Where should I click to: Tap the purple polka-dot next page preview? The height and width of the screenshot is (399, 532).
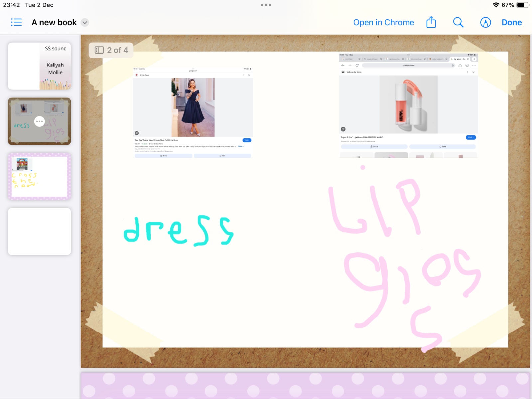[305, 385]
